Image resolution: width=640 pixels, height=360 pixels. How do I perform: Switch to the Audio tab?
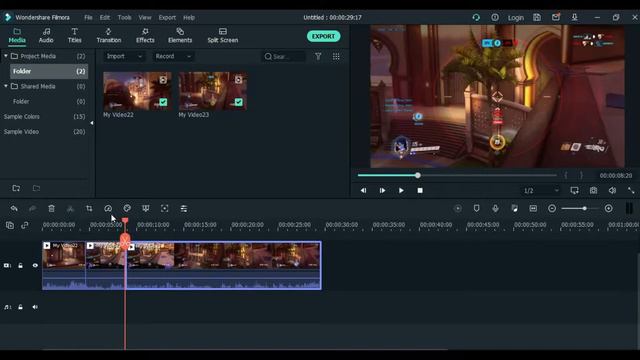coord(46,36)
